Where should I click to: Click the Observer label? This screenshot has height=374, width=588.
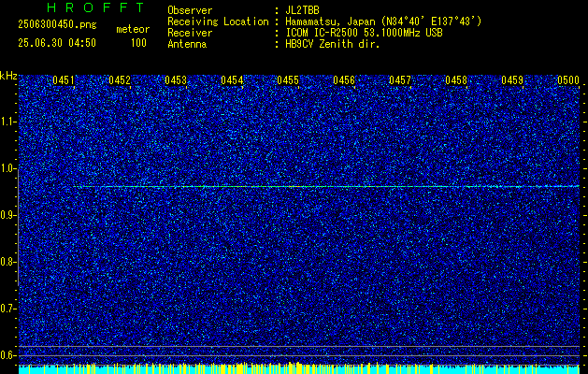[x=190, y=10]
